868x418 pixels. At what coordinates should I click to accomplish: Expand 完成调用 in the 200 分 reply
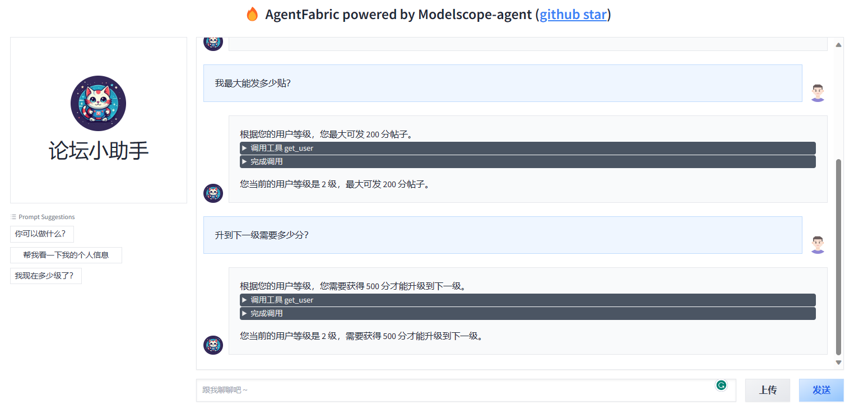pyautogui.click(x=527, y=161)
